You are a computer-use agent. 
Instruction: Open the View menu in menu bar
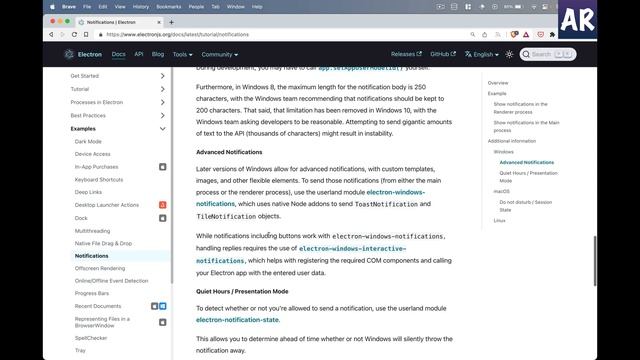tap(120, 7)
